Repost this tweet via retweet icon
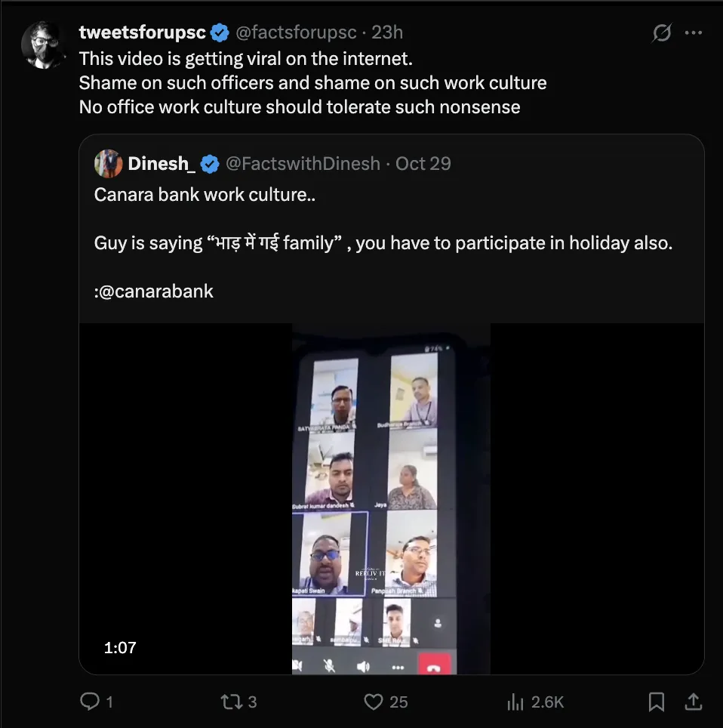This screenshot has height=728, width=723. (x=230, y=702)
